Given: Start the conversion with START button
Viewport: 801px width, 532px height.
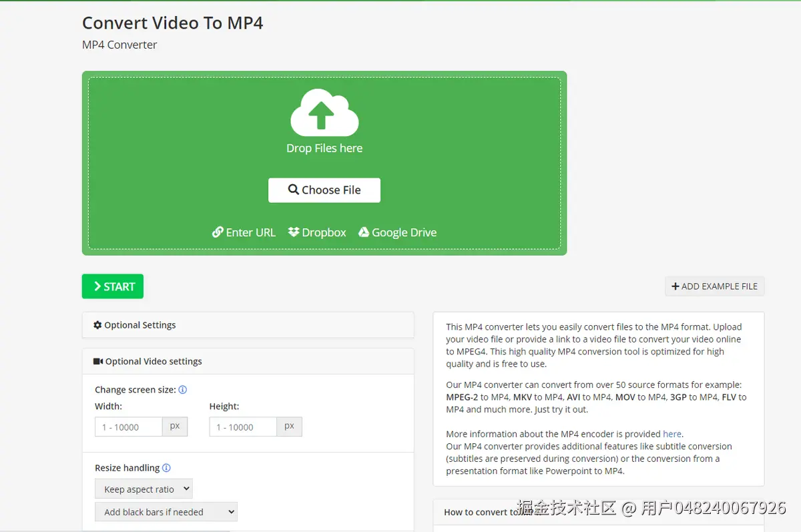Looking at the screenshot, I should (x=113, y=286).
